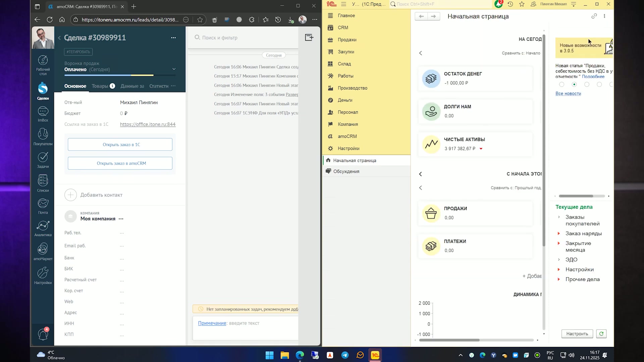This screenshot has height=362, width=644.
Task: Open Покупатели section in amoCRM sidebar
Action: coord(43,137)
